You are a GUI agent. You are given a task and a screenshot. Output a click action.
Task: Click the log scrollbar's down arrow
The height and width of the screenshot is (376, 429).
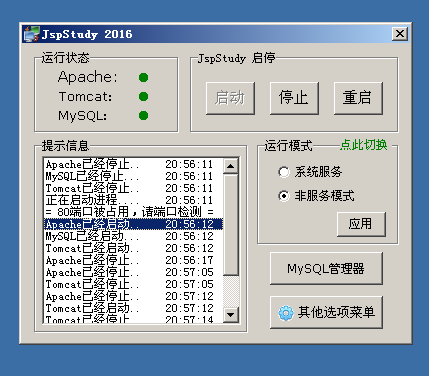tap(231, 314)
